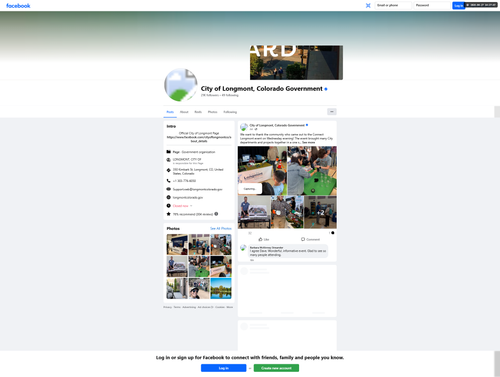This screenshot has height=377, width=500.
Task: Click the Terms footer link
Action: [x=177, y=307]
